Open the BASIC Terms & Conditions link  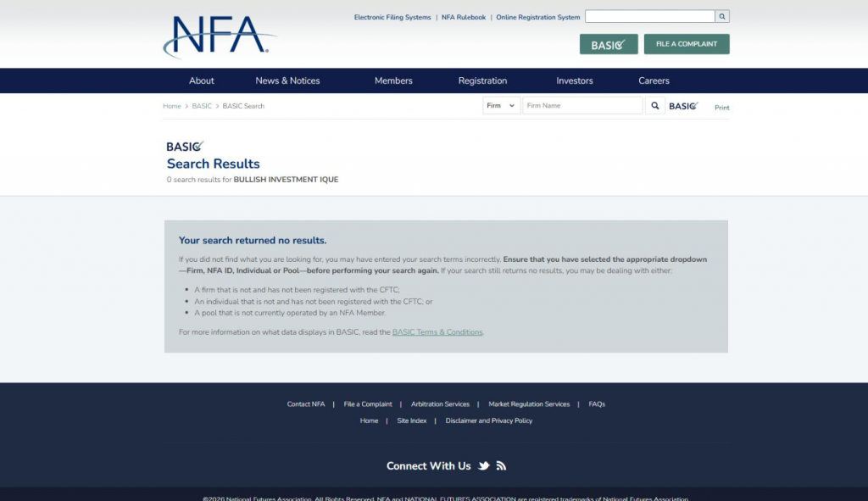[437, 332]
